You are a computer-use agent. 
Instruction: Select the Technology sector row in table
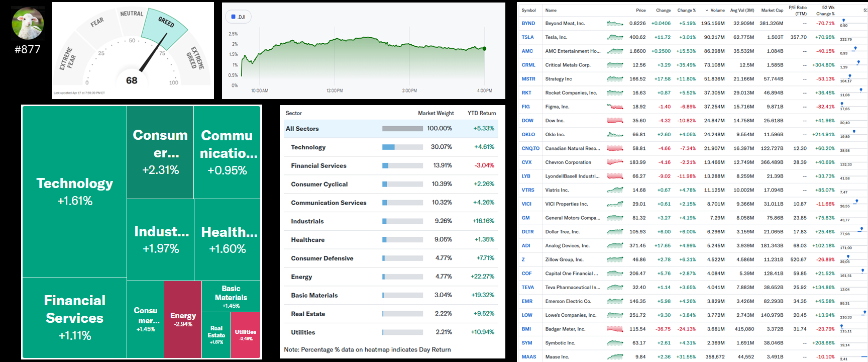[x=389, y=147]
